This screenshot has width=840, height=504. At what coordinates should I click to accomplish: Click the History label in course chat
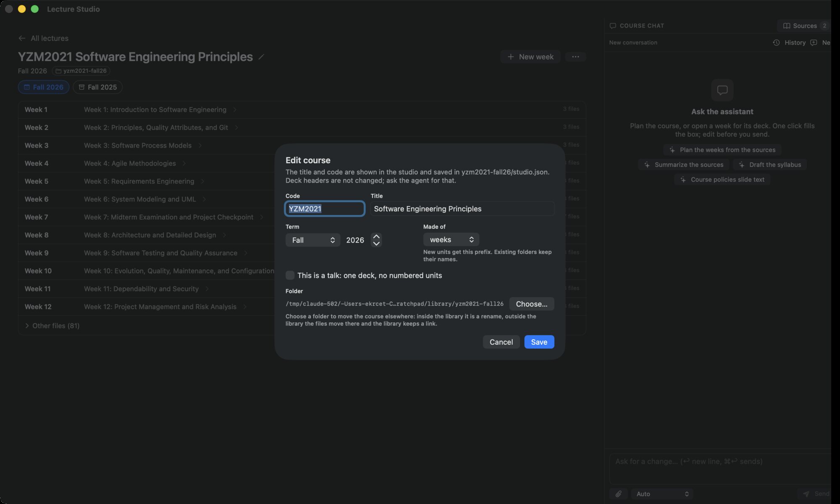tap(795, 42)
